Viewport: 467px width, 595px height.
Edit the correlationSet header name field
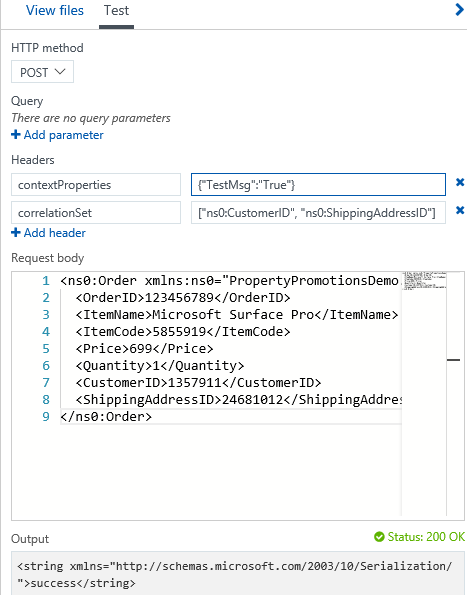(x=96, y=213)
